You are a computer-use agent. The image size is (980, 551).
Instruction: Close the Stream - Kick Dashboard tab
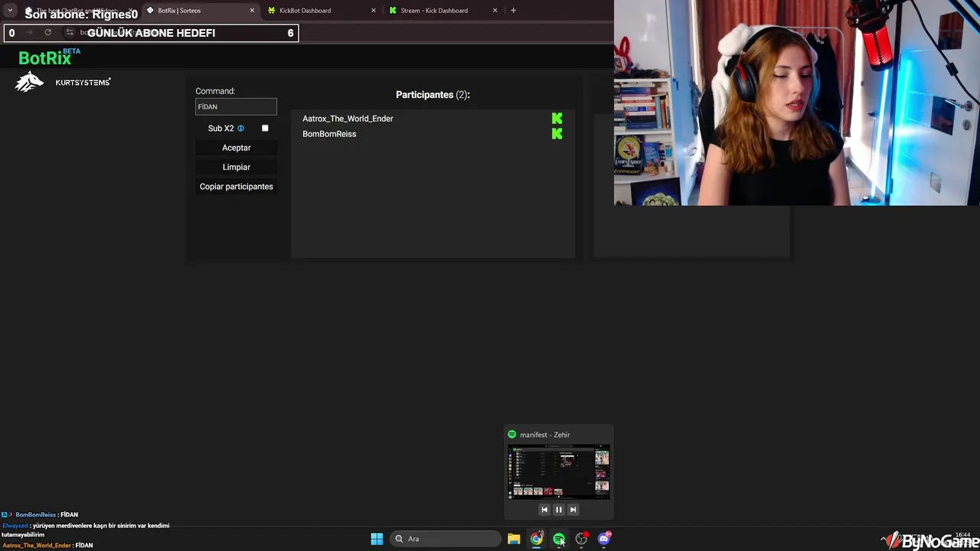pos(495,11)
